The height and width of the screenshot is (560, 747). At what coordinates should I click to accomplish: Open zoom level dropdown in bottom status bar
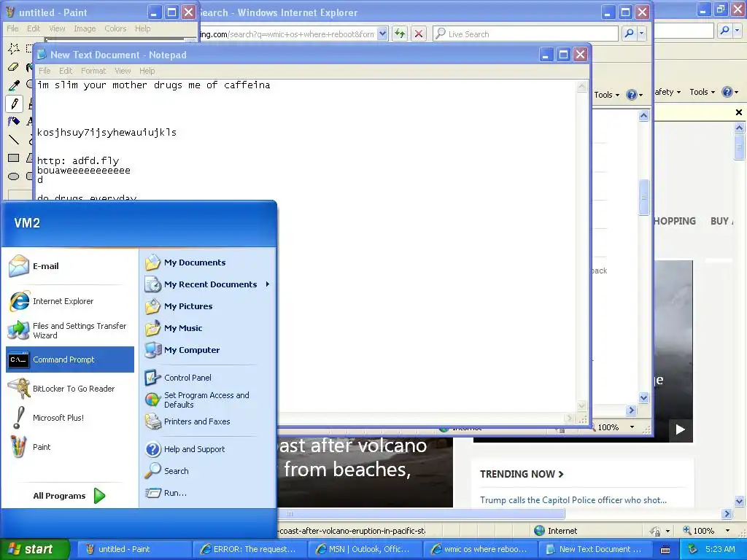pos(727,531)
